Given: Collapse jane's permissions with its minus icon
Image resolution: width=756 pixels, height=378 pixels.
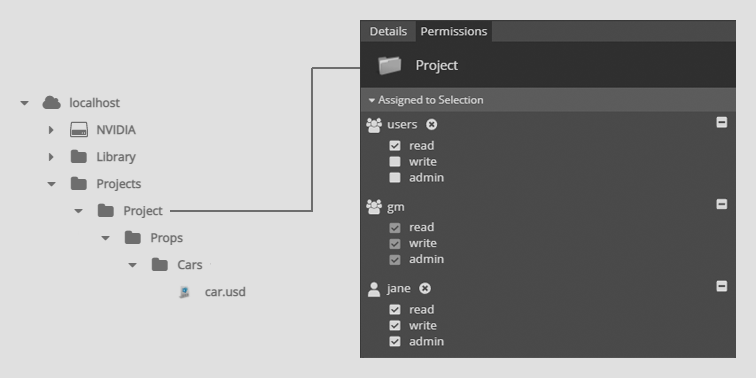Looking at the screenshot, I should (721, 286).
